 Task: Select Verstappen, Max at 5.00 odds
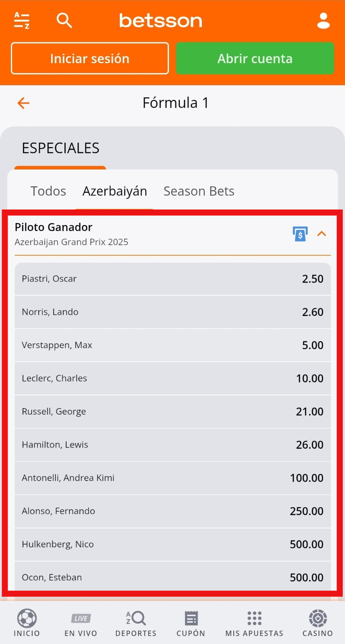[x=172, y=345]
